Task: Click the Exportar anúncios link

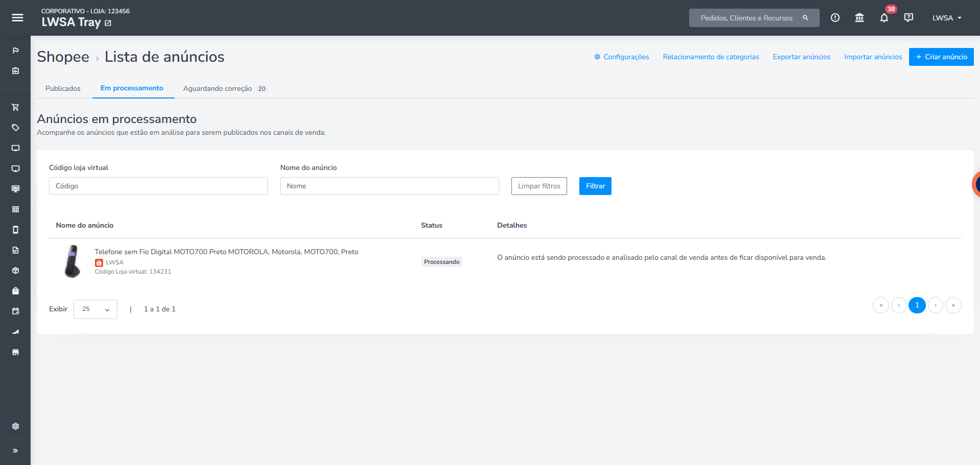Action: click(802, 57)
